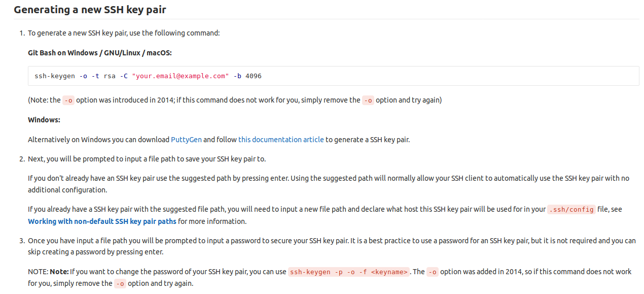Image resolution: width=644 pixels, height=294 pixels.
Task: Open "Working with non-default SSH key pair paths"
Action: (x=102, y=221)
